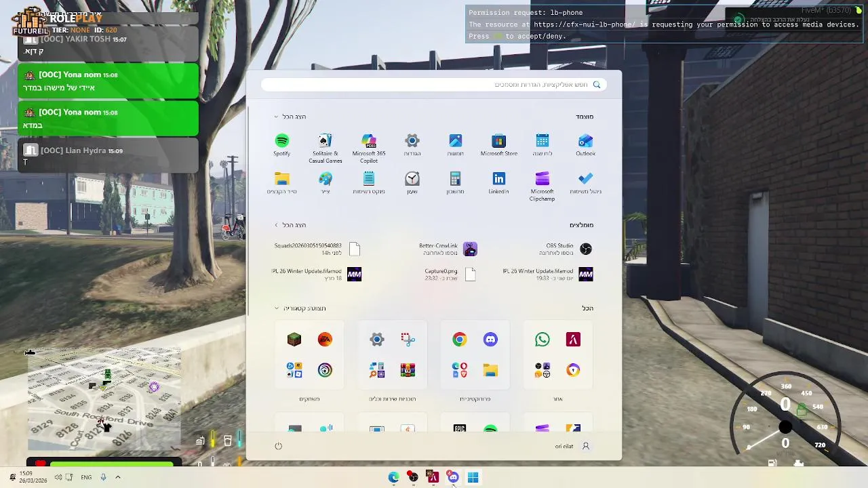
Task: Launch Discord in productivity category
Action: click(490, 340)
